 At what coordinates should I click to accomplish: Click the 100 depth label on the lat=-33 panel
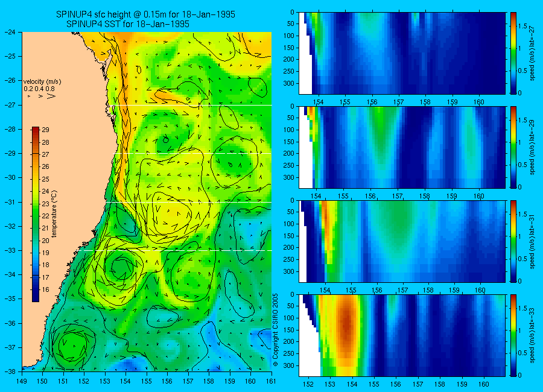290,318
